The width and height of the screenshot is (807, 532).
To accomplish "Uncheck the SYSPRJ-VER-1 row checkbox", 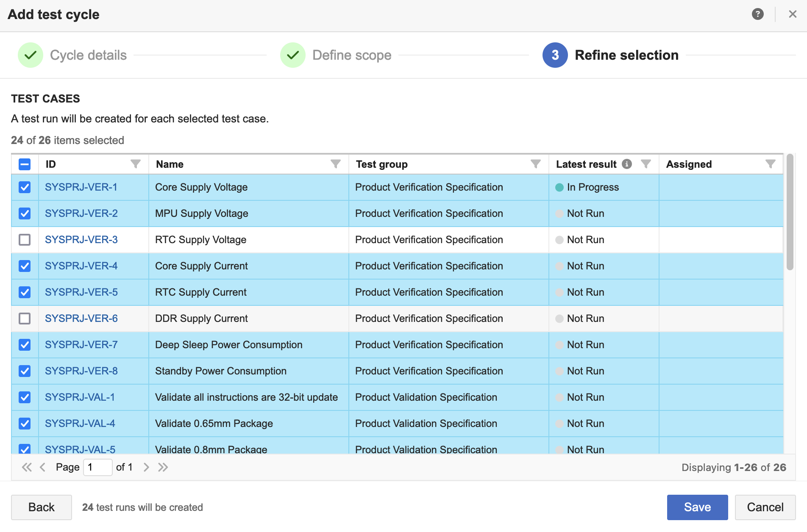I will pos(25,187).
